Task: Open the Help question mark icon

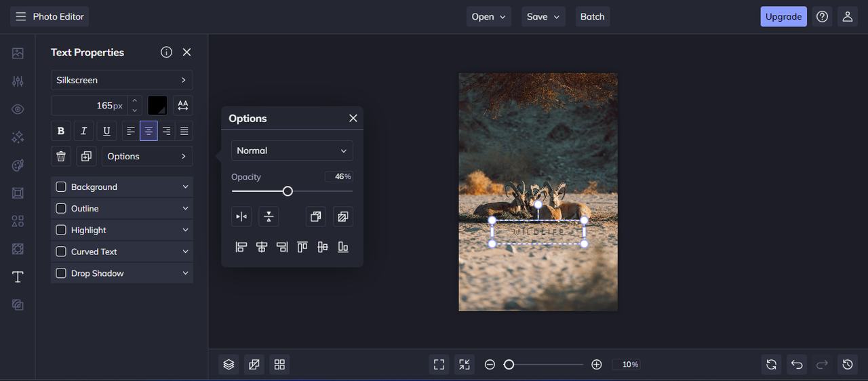Action: tap(823, 17)
